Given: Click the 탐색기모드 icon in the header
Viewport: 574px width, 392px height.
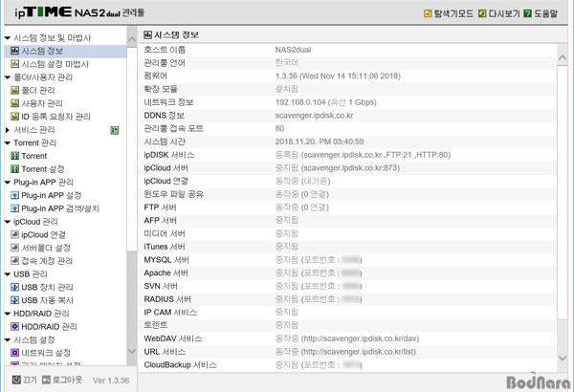Looking at the screenshot, I should coord(428,13).
